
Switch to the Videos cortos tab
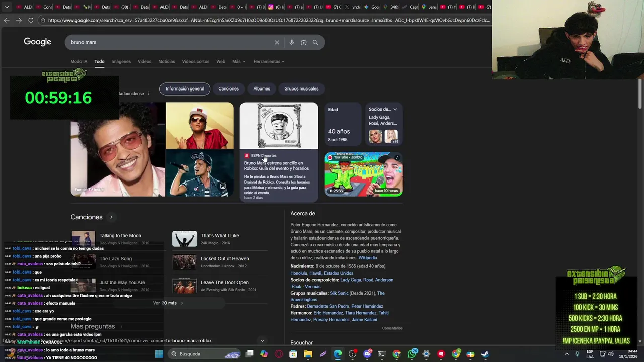(x=196, y=62)
